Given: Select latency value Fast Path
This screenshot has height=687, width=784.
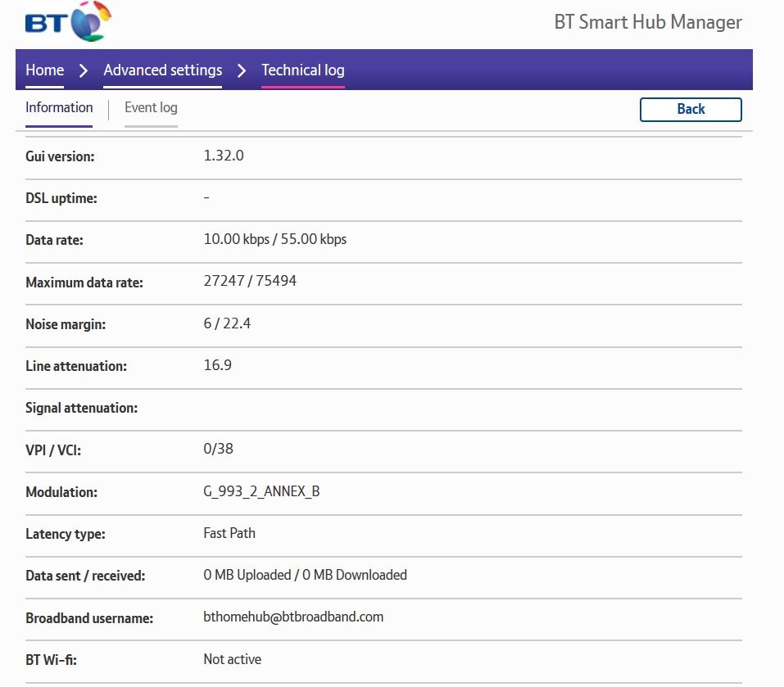Looking at the screenshot, I should [229, 533].
